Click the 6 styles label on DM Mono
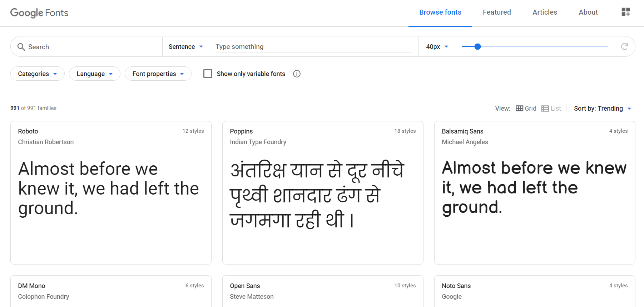The image size is (644, 307). pyautogui.click(x=194, y=286)
